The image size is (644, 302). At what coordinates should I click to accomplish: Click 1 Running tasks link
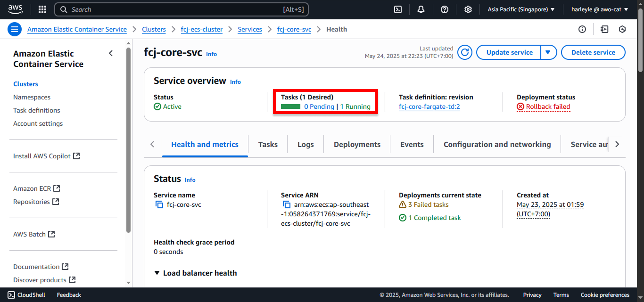pos(355,106)
